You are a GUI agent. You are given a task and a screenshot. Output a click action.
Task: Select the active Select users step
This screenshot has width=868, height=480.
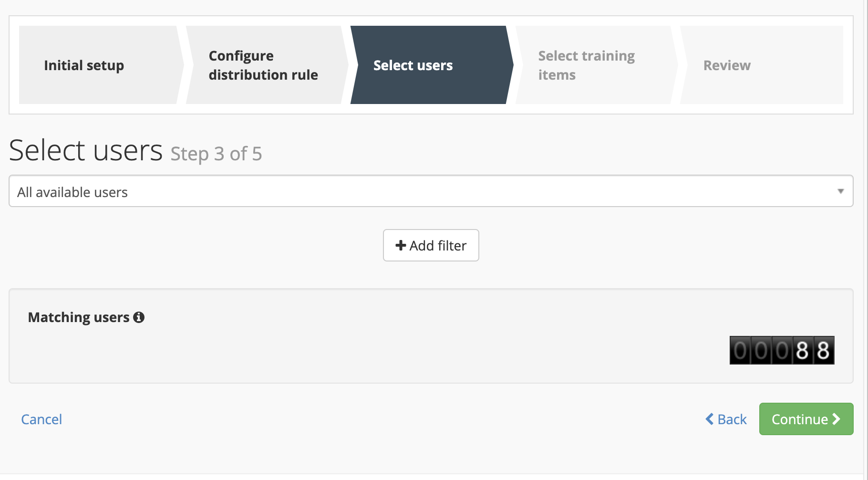(x=413, y=65)
